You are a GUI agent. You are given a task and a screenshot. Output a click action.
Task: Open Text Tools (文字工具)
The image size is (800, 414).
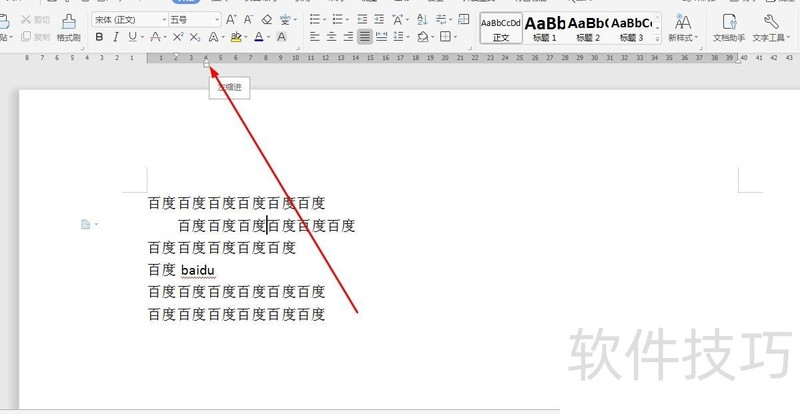click(771, 28)
